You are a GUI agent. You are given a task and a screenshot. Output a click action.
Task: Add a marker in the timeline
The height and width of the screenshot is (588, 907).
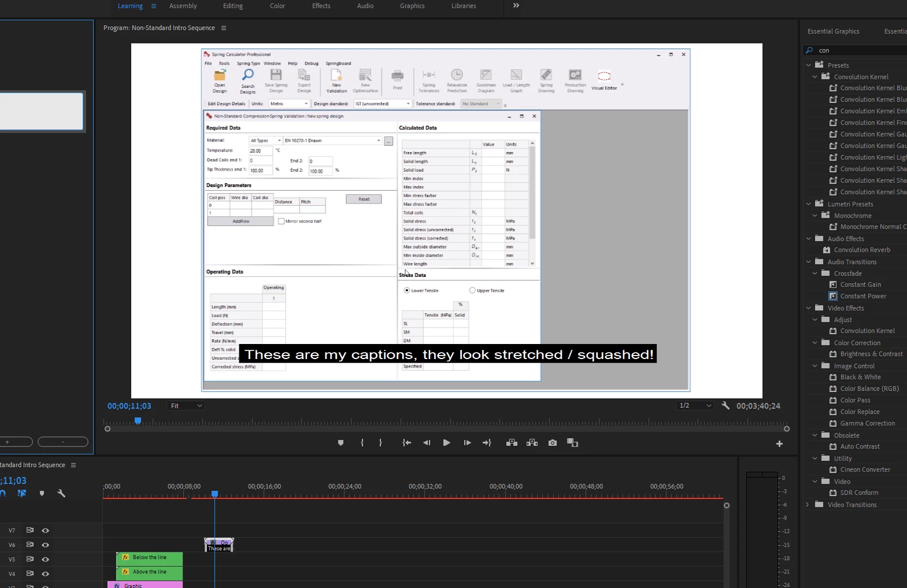[42, 493]
